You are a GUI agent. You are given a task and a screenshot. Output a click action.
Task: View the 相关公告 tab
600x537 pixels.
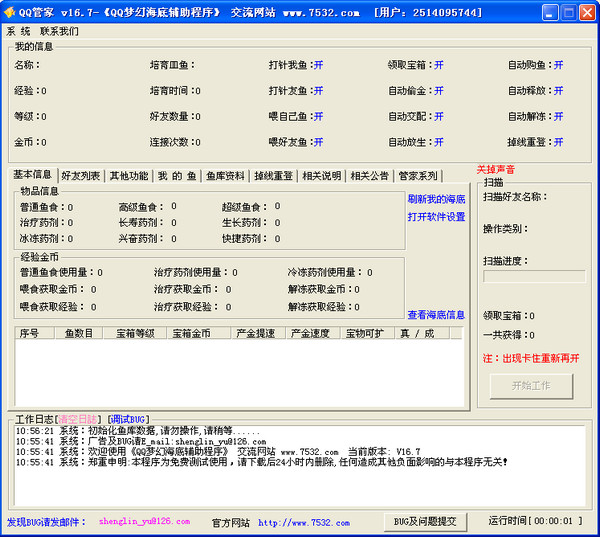point(370,176)
